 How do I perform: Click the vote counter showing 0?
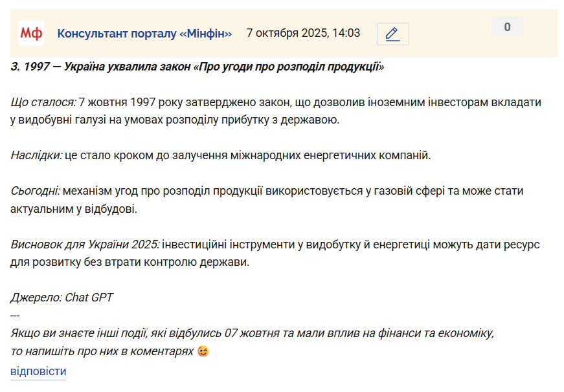click(507, 27)
